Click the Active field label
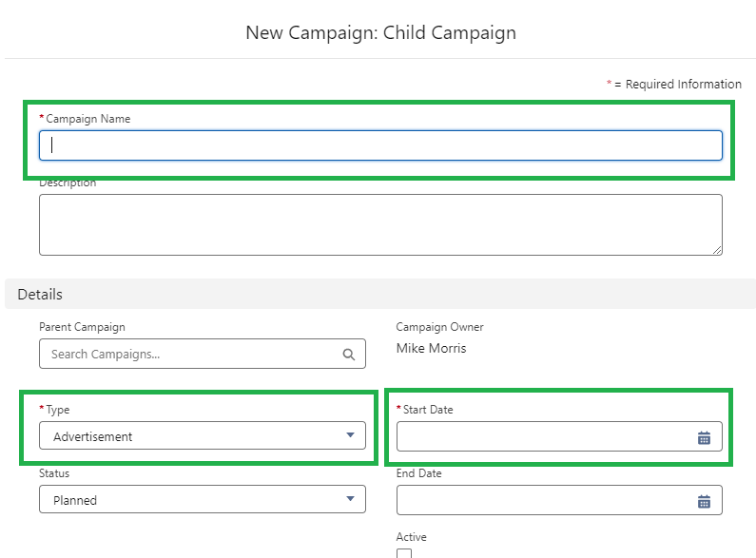Screen dimensions: 756x558 (411, 537)
